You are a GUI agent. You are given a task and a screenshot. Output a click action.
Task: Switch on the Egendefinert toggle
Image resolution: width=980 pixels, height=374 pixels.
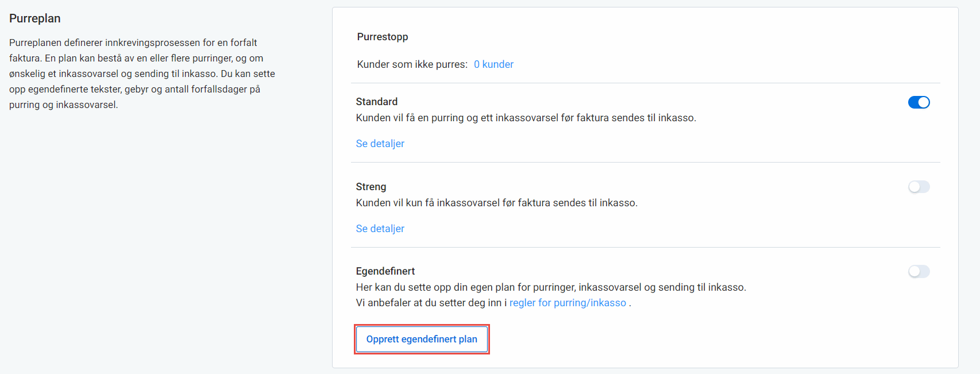919,271
